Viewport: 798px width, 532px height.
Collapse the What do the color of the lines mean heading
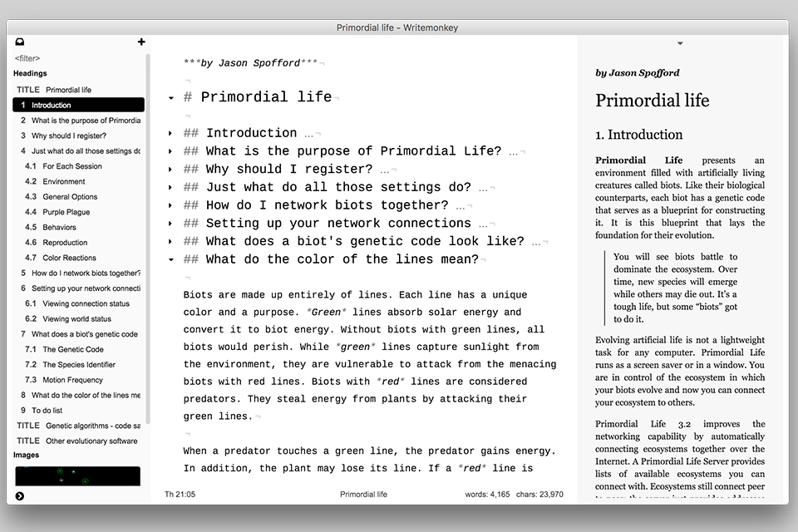[171, 259]
